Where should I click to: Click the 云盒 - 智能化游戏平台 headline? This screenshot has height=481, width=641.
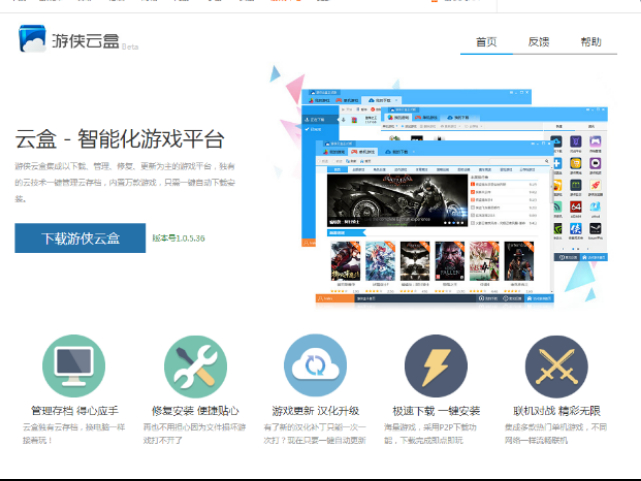[x=120, y=139]
